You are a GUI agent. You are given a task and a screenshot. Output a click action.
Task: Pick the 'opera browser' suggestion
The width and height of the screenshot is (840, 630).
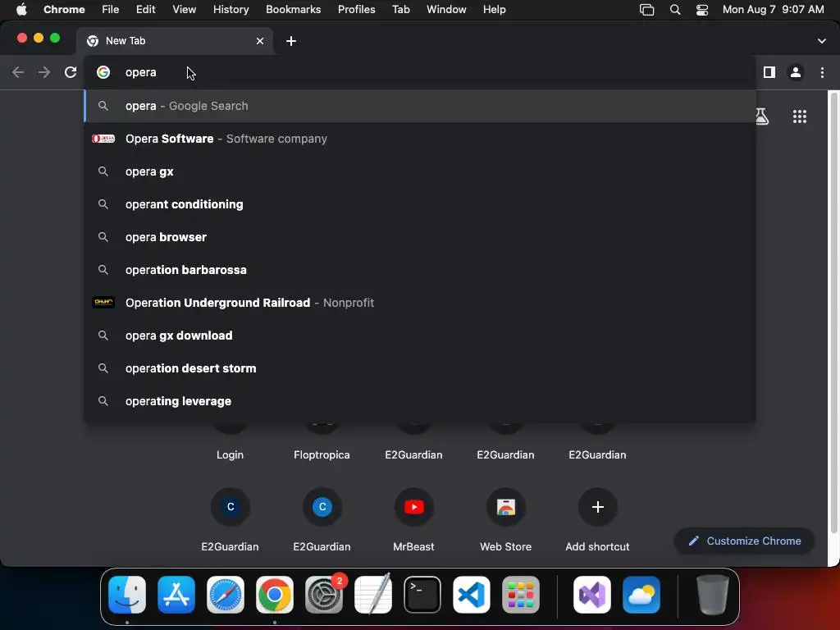(x=420, y=237)
